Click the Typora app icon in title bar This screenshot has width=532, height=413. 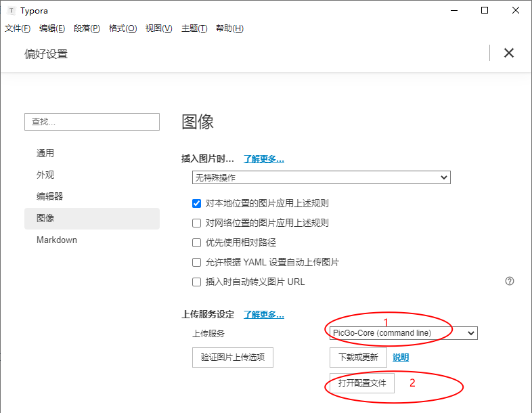(12, 11)
